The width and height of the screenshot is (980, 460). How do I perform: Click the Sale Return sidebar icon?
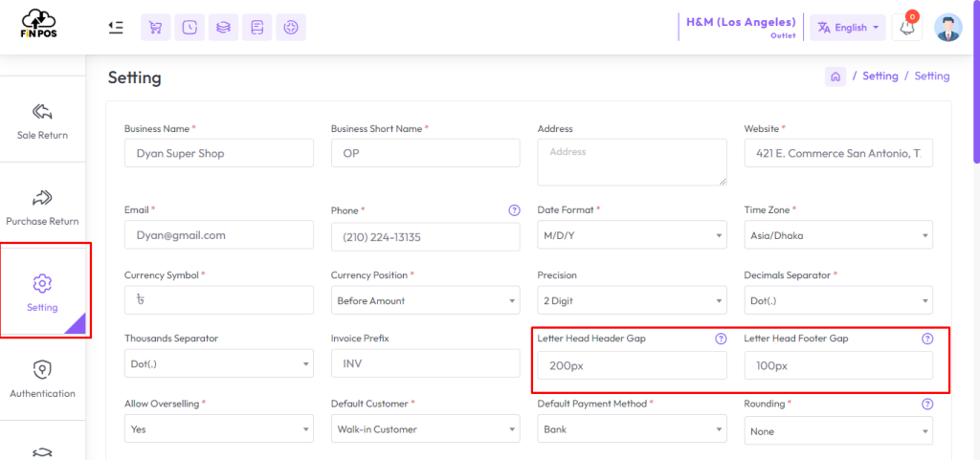(x=42, y=112)
